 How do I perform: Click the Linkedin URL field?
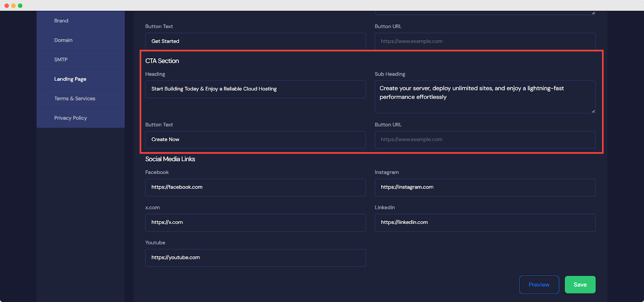[485, 222]
